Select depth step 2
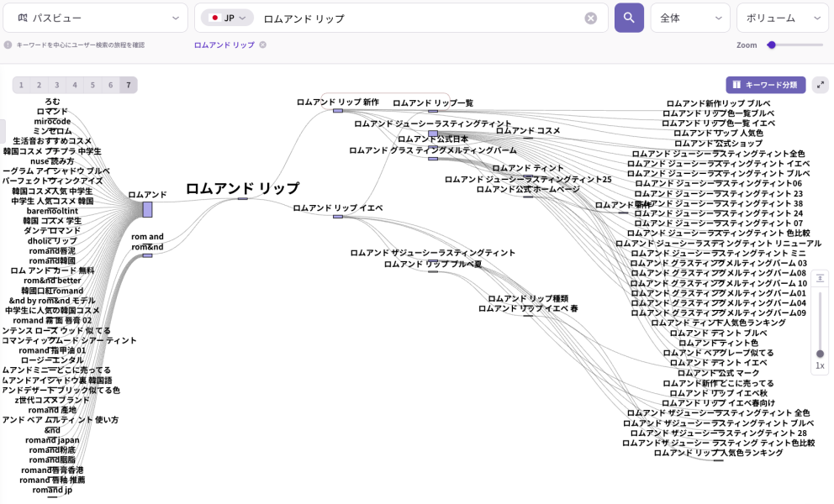 click(39, 85)
